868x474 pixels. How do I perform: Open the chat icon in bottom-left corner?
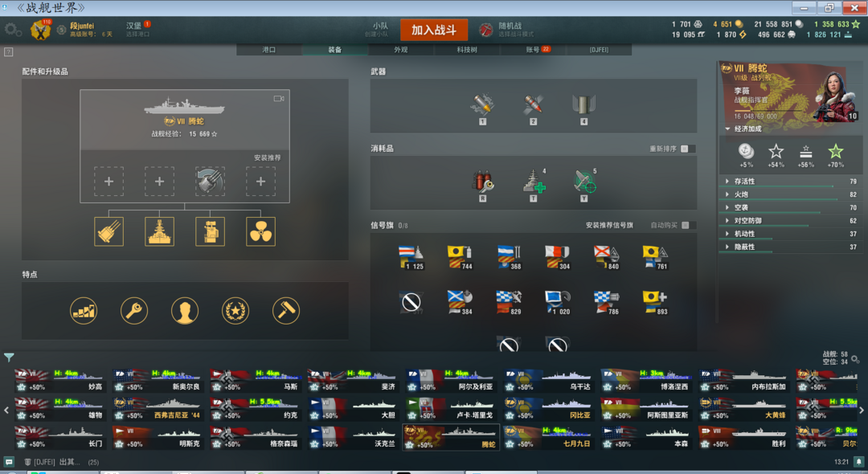click(x=9, y=462)
